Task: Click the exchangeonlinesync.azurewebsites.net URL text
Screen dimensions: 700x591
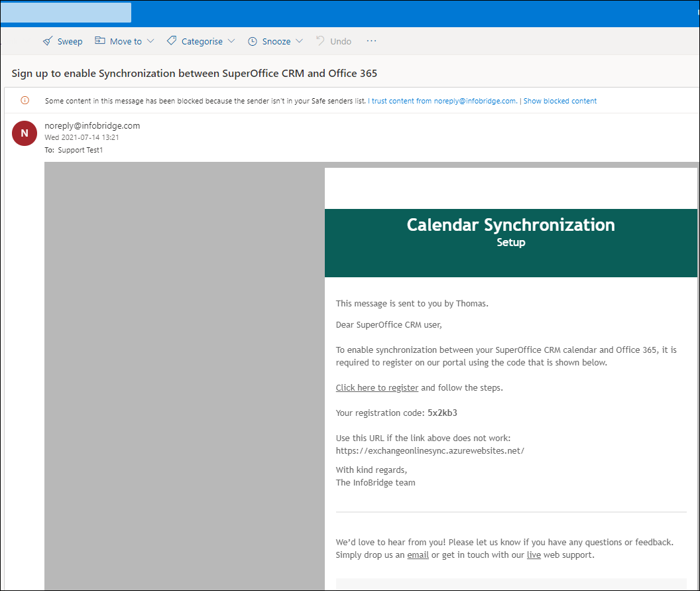Action: [x=430, y=450]
